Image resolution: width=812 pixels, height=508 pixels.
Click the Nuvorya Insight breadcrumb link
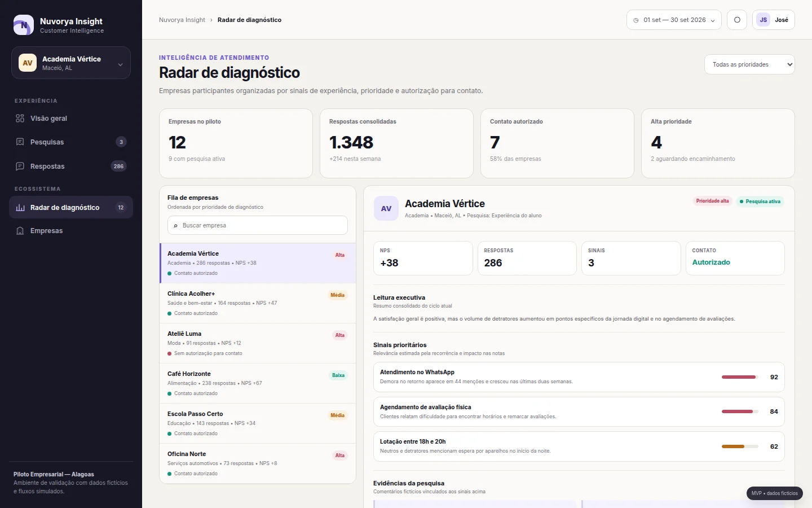pyautogui.click(x=182, y=20)
